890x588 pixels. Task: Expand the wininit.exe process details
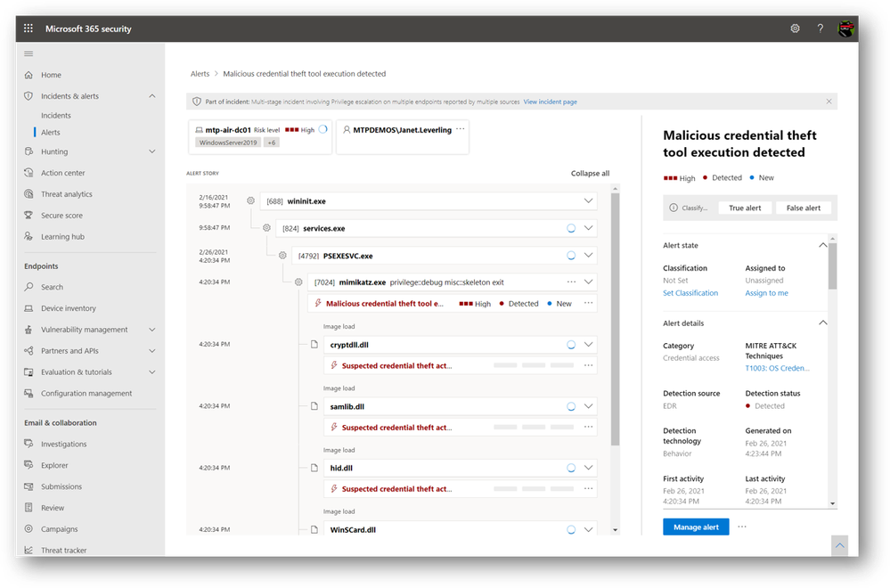(589, 201)
